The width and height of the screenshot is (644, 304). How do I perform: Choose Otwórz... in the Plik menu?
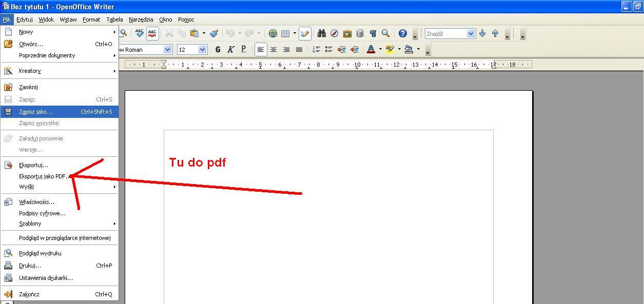click(x=60, y=44)
